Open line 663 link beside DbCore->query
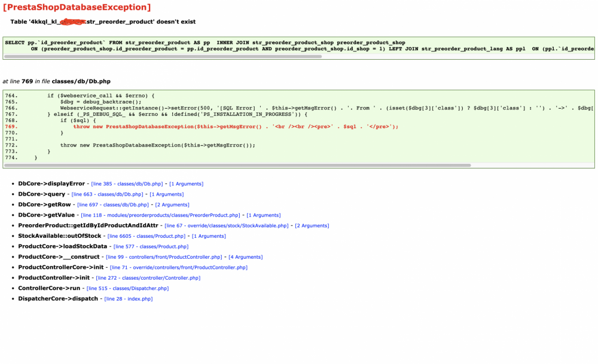Viewport: 598px width, 364px height. [106, 194]
